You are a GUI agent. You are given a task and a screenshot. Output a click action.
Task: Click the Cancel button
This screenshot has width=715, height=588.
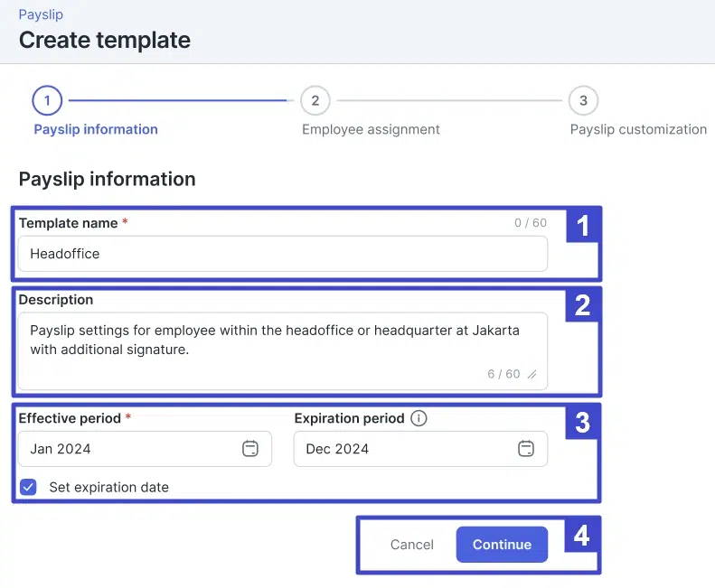[412, 545]
